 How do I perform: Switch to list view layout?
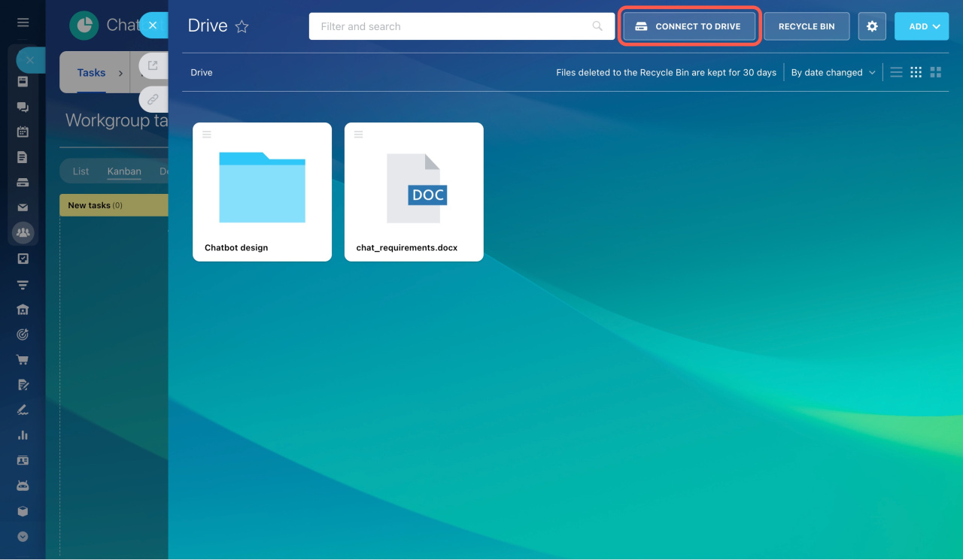click(896, 72)
